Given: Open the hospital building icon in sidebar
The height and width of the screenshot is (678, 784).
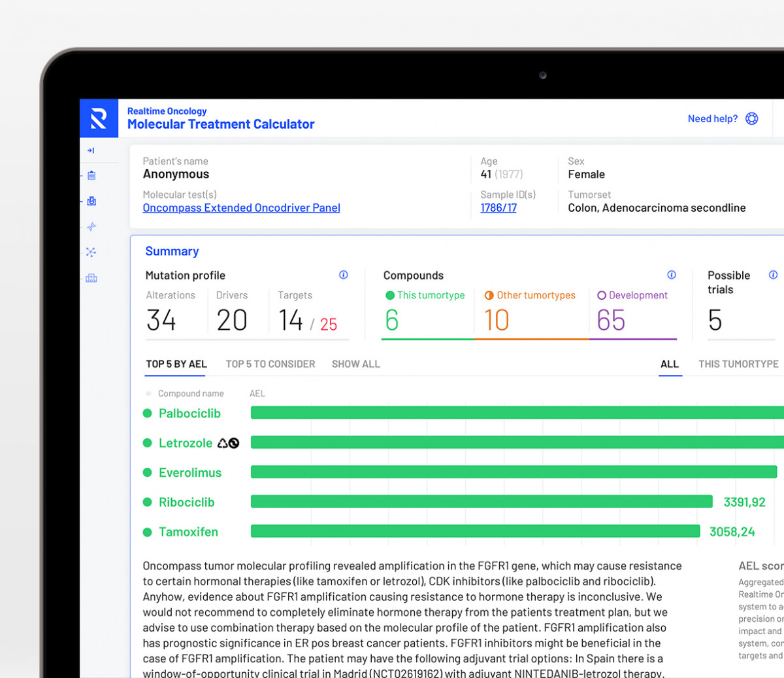Looking at the screenshot, I should (91, 278).
